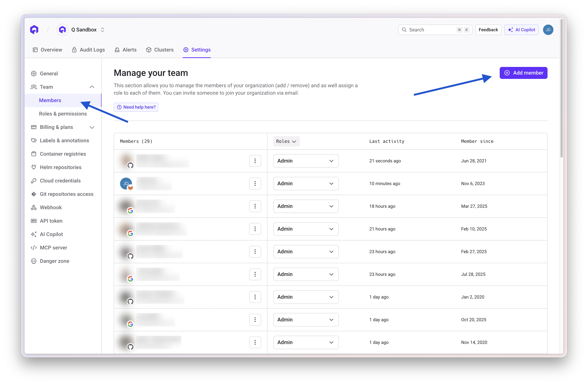
Task: Open actions menu for member since Jan 2, 2020
Action: click(255, 297)
